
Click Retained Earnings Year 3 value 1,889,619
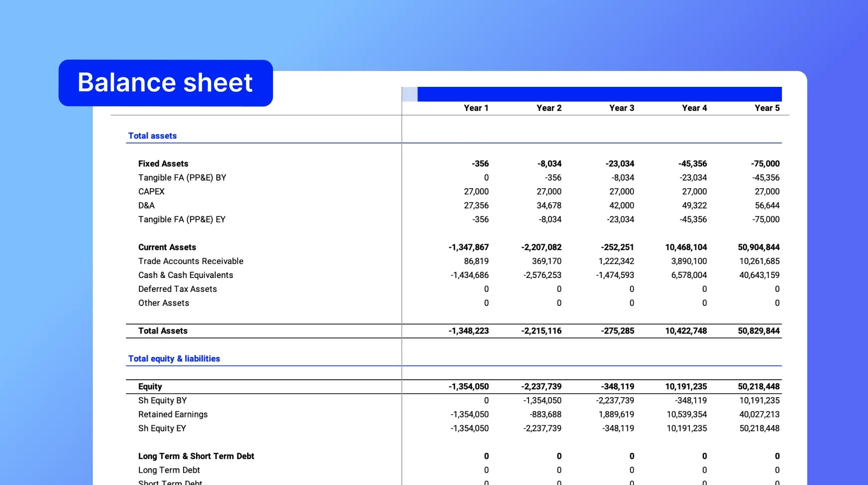[x=616, y=415]
